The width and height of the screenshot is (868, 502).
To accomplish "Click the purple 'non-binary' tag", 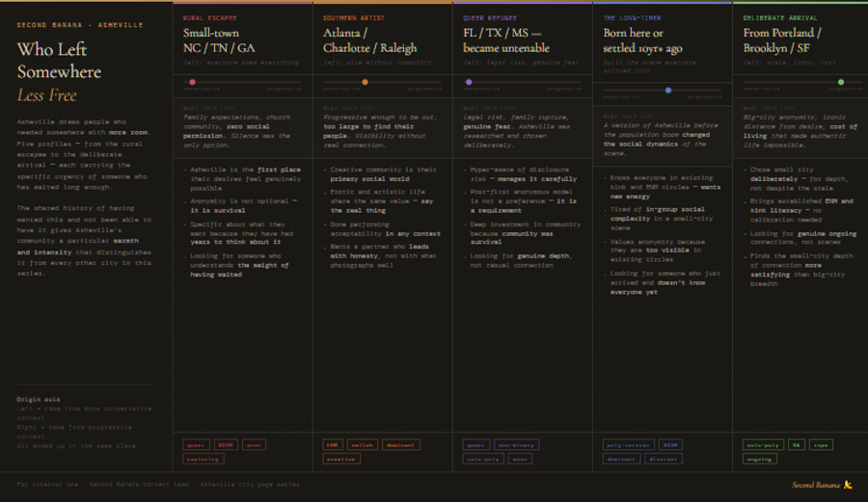I will click(x=517, y=444).
